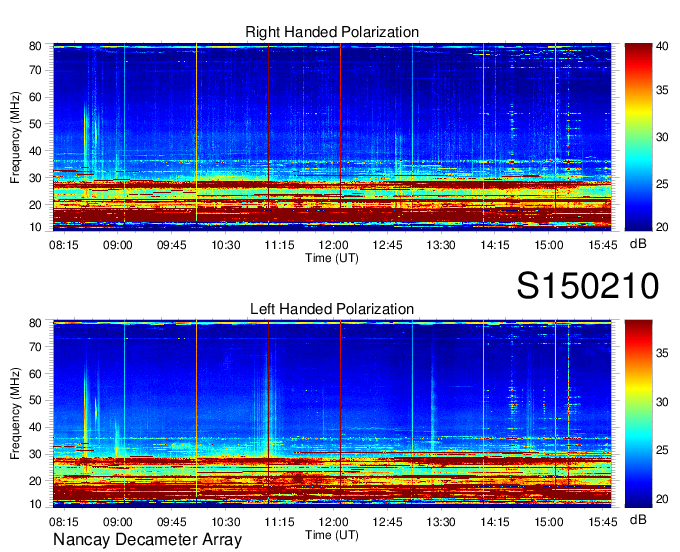This screenshot has width=680, height=552.
Task: Click "35" tick on Right Handed colorbar
Action: pyautogui.click(x=662, y=90)
